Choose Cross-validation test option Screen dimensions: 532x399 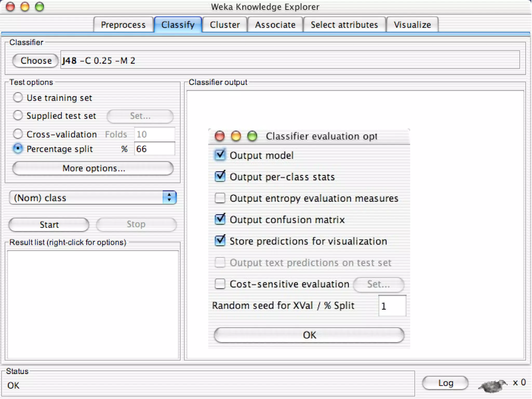coord(18,134)
